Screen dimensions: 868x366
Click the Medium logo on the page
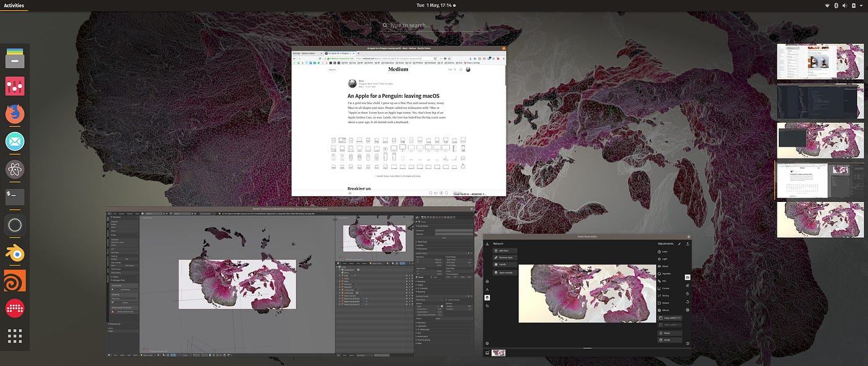click(x=398, y=69)
